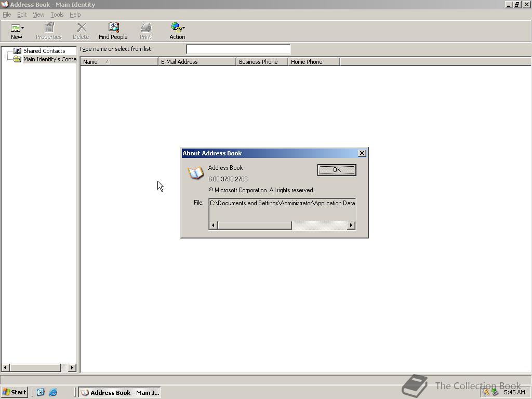Select Shared Contacts in folder tree
Image resolution: width=532 pixels, height=399 pixels.
(44, 51)
